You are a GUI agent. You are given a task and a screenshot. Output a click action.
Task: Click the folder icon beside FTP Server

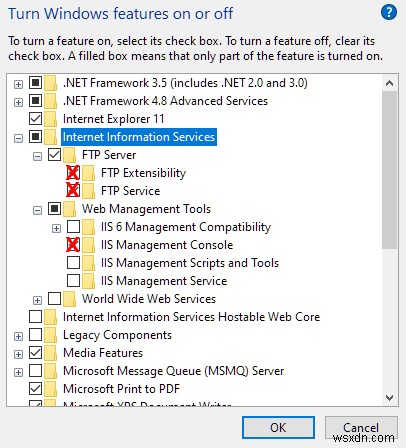pyautogui.click(x=70, y=155)
